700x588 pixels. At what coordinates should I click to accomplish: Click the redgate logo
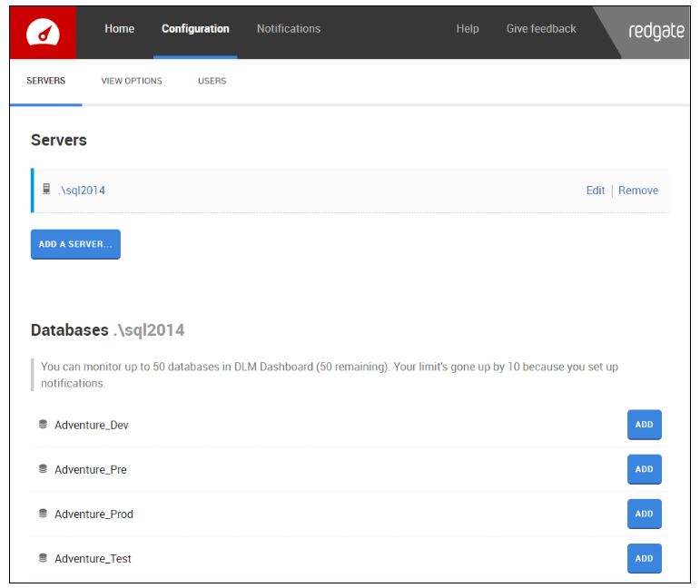point(656,31)
